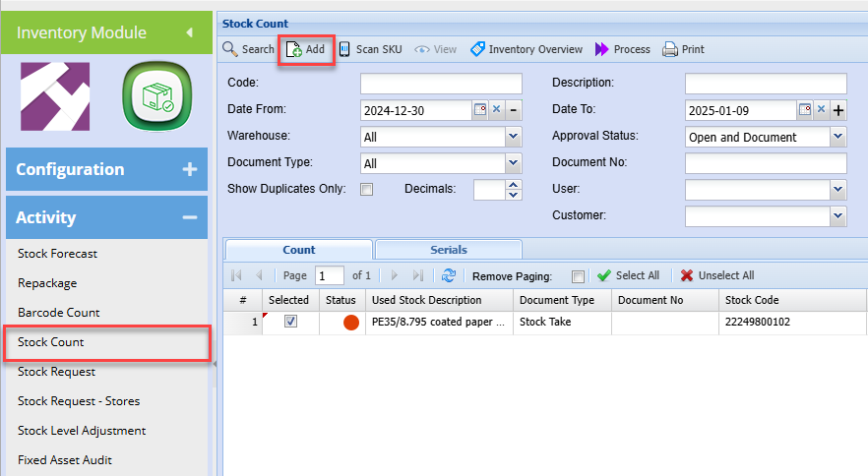868x476 pixels.
Task: Toggle the Remove Paging checkbox
Action: 578,276
